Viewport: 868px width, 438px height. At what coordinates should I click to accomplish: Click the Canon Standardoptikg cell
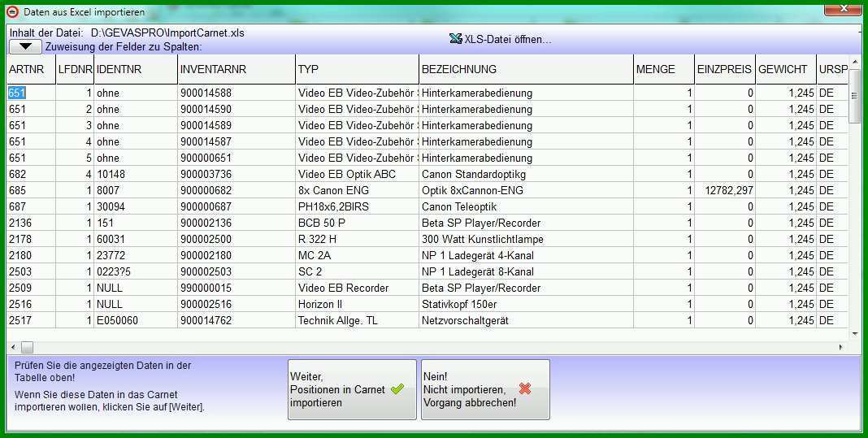tap(527, 174)
